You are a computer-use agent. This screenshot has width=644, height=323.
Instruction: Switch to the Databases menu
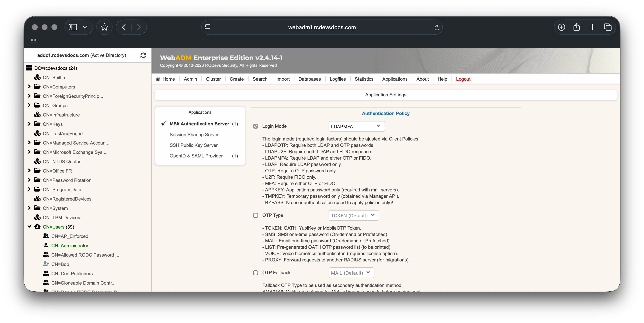tap(309, 79)
